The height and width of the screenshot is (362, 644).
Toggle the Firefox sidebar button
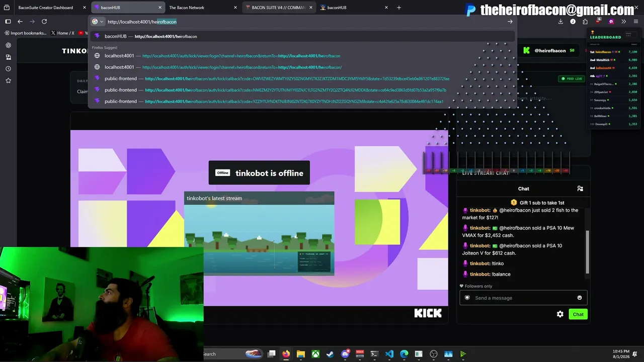click(x=8, y=22)
